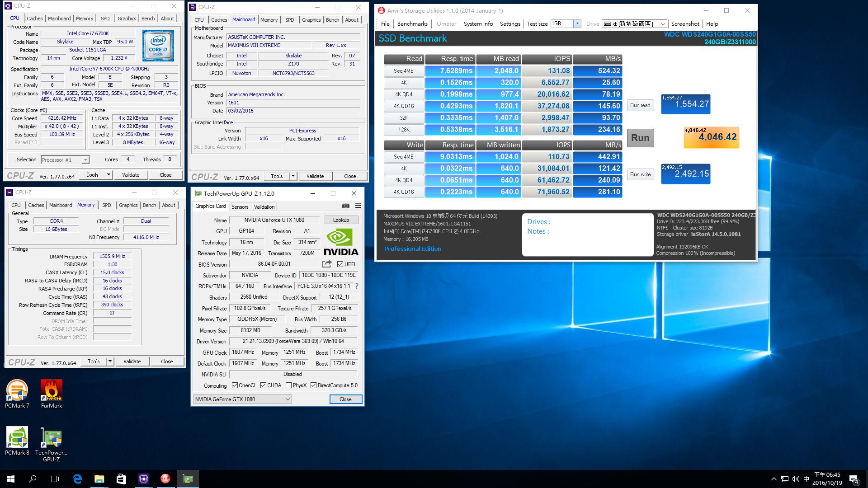Click the GPU-Z screenshot camera icon
Screen dimensions: 868x488
click(x=346, y=206)
